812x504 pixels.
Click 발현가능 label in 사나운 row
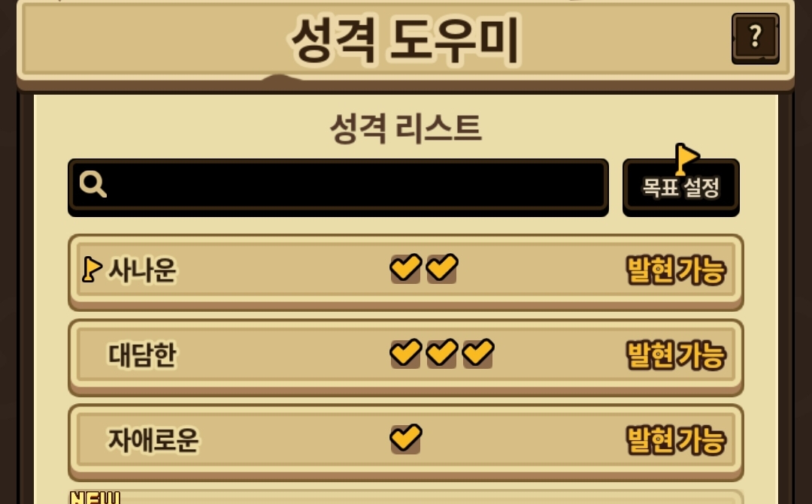point(677,270)
